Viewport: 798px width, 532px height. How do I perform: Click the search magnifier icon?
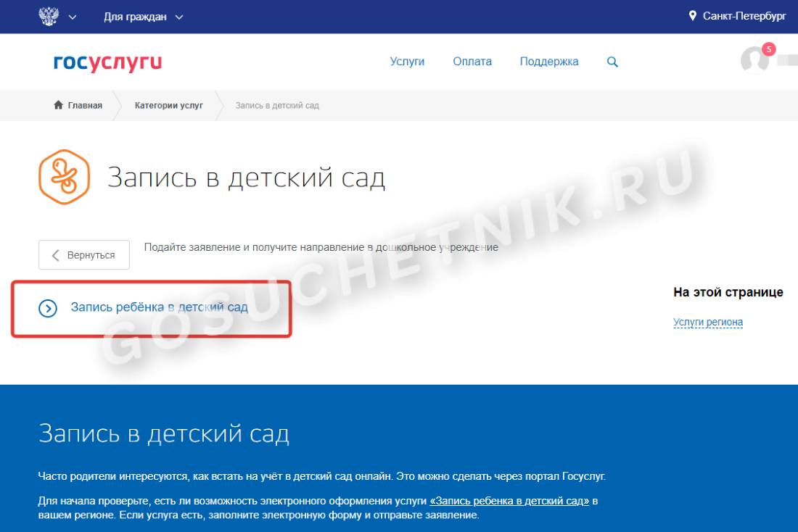pos(612,62)
